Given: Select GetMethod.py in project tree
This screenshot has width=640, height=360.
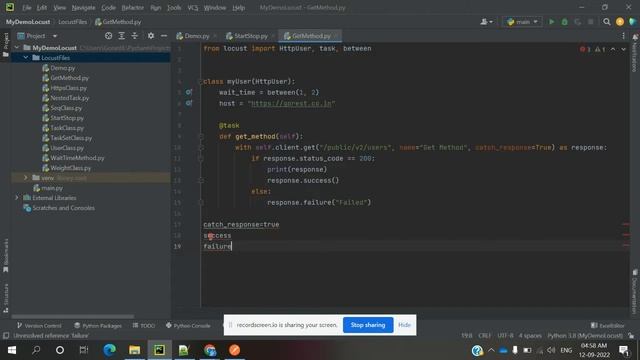Looking at the screenshot, I should [x=65, y=78].
